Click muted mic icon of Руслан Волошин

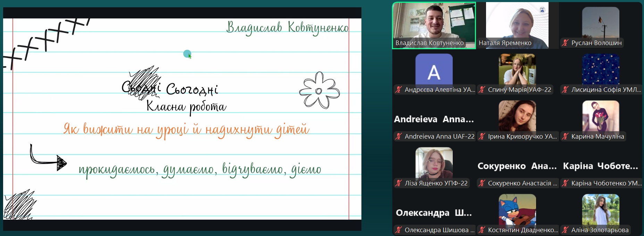coord(565,43)
